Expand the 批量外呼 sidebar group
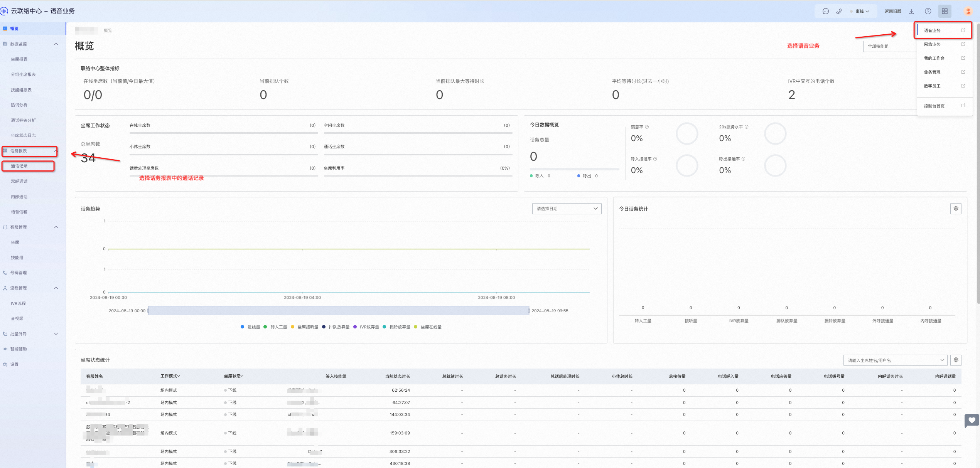 [56, 334]
